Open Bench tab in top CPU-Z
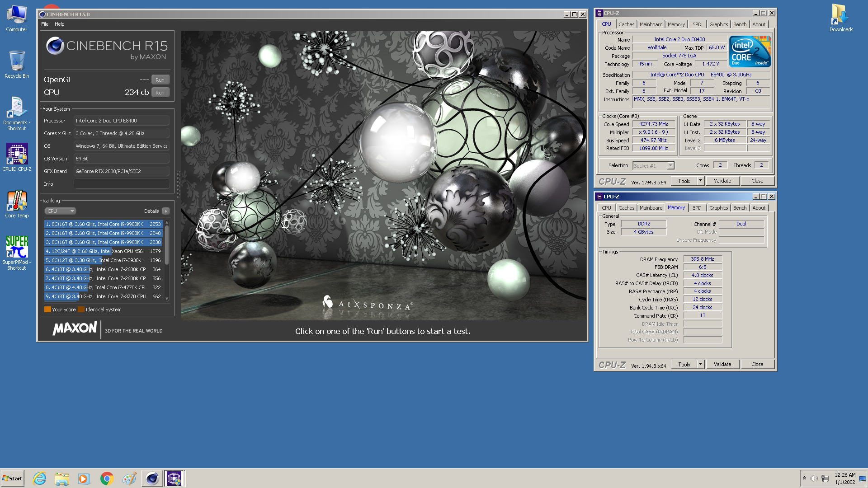 click(x=740, y=24)
